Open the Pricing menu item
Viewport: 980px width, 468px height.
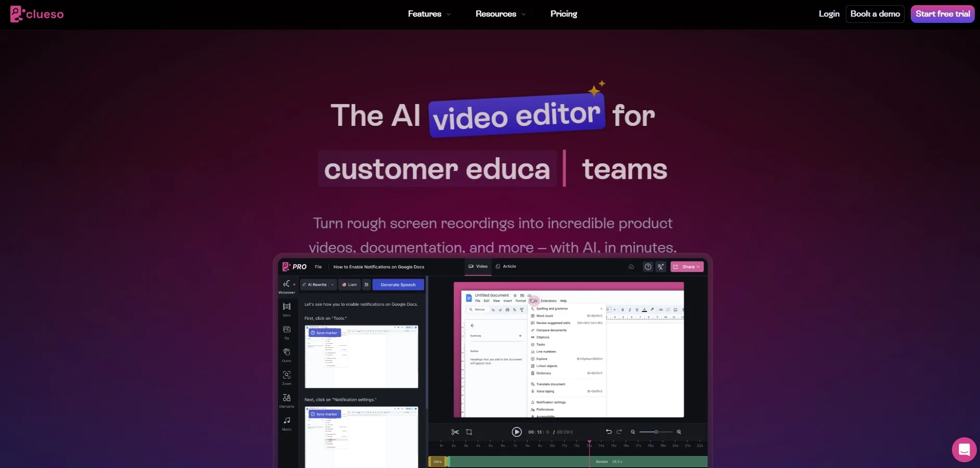coord(564,14)
